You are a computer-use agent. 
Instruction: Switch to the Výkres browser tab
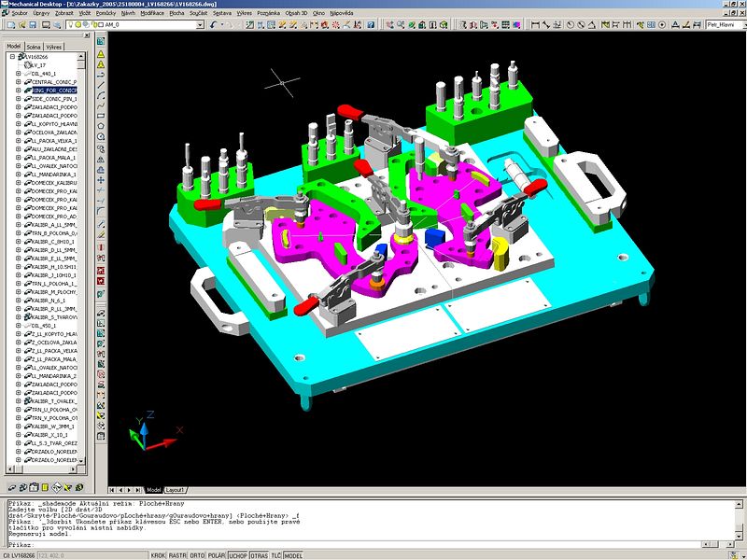(54, 47)
